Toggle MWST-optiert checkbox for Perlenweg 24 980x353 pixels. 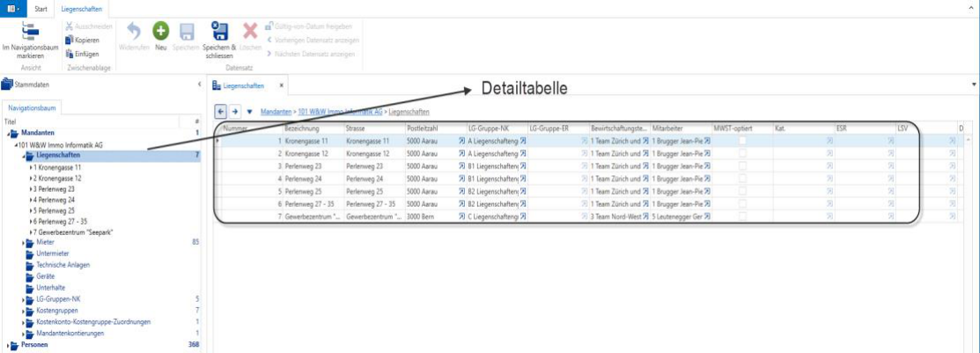tap(742, 179)
